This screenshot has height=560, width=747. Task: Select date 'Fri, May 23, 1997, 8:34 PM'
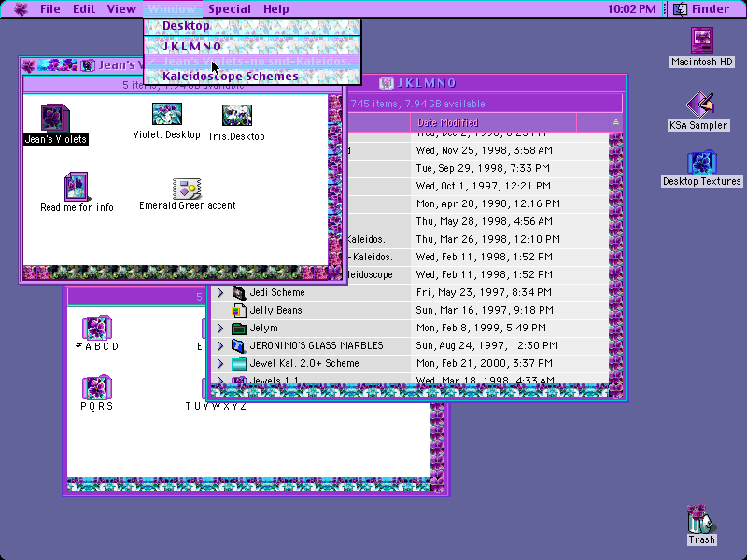[x=484, y=292]
